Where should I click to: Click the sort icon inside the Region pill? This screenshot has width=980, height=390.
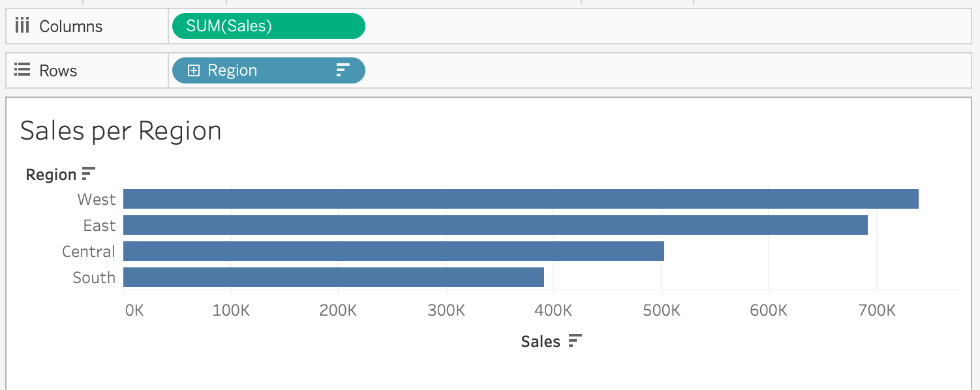click(x=343, y=70)
